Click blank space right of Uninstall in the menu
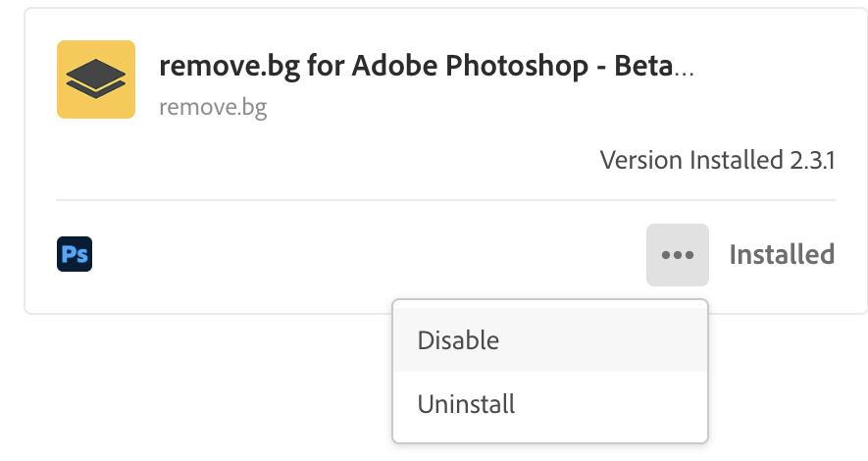 pyautogui.click(x=618, y=403)
